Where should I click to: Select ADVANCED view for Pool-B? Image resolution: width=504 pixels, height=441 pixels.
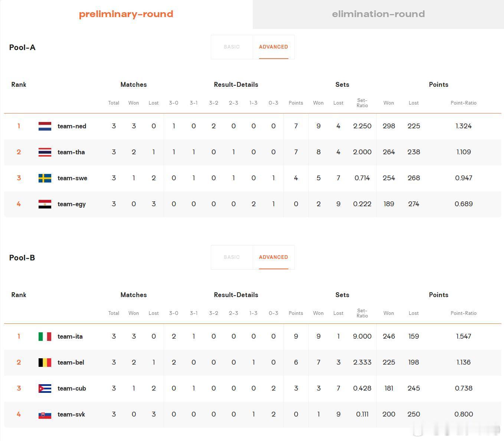point(274,257)
